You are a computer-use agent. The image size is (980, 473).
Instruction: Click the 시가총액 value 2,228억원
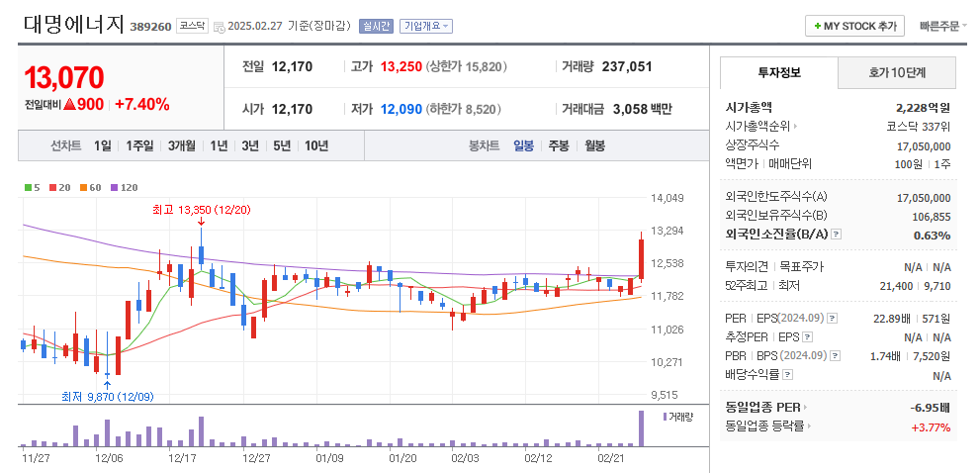point(923,108)
